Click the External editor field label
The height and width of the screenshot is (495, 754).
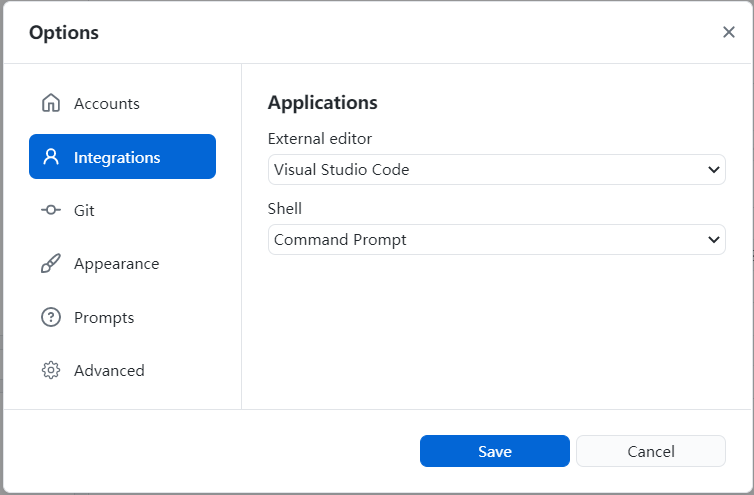tap(320, 139)
